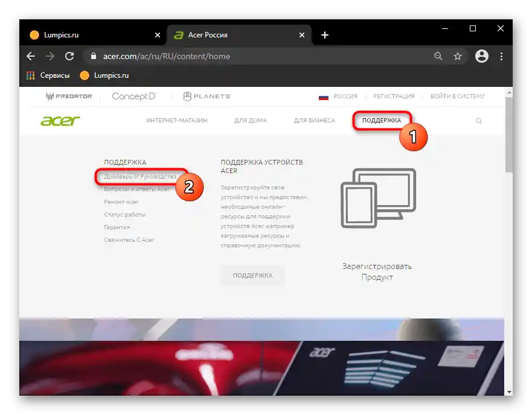This screenshot has width=532, height=415.
Task: Click the ПОДДЕРЖКА column heading
Action: [125, 162]
